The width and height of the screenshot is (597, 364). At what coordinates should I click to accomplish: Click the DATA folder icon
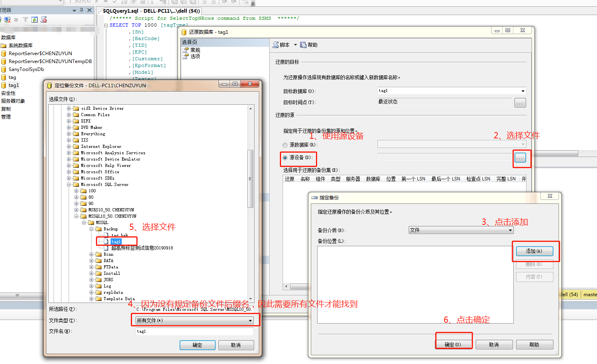[99, 261]
